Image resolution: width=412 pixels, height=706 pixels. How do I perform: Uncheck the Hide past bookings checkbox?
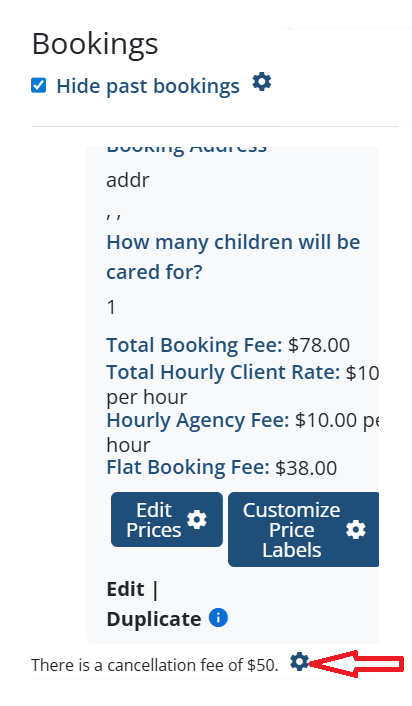click(39, 85)
